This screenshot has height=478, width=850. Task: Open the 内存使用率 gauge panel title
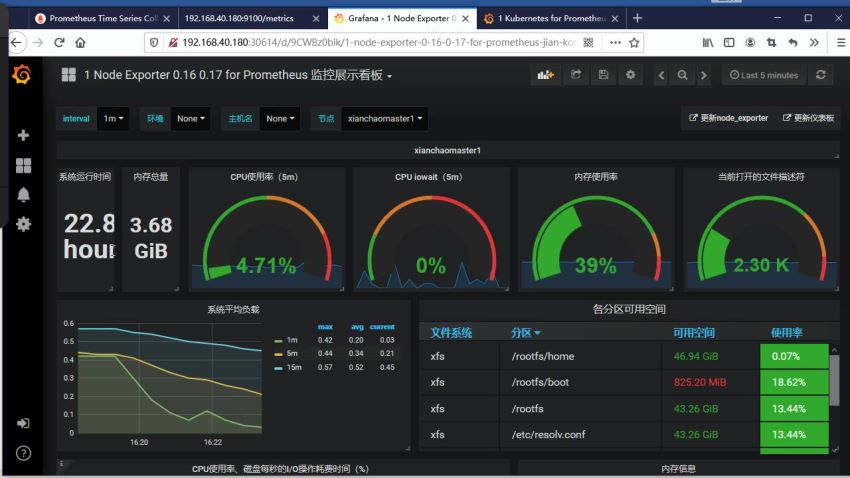596,177
